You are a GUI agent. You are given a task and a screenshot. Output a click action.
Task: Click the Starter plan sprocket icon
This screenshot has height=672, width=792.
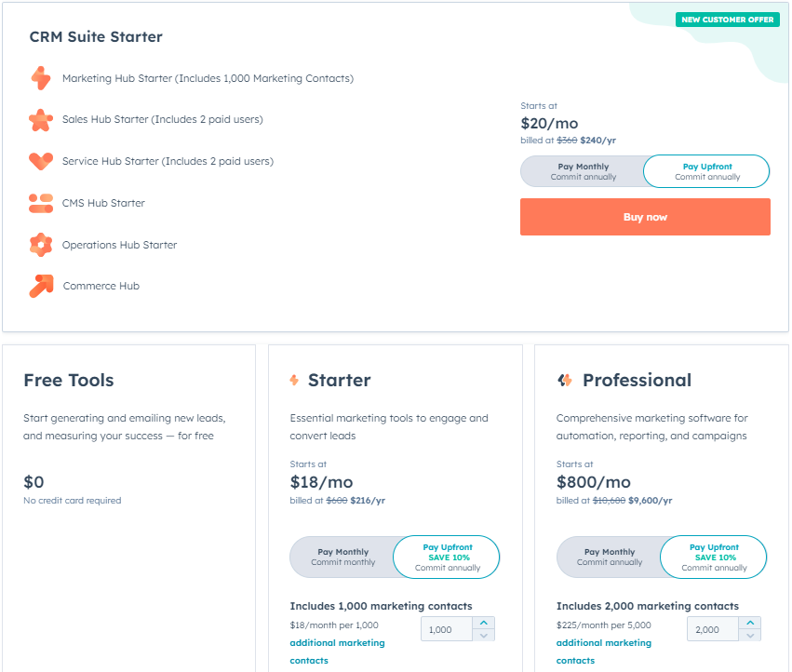[x=294, y=380]
